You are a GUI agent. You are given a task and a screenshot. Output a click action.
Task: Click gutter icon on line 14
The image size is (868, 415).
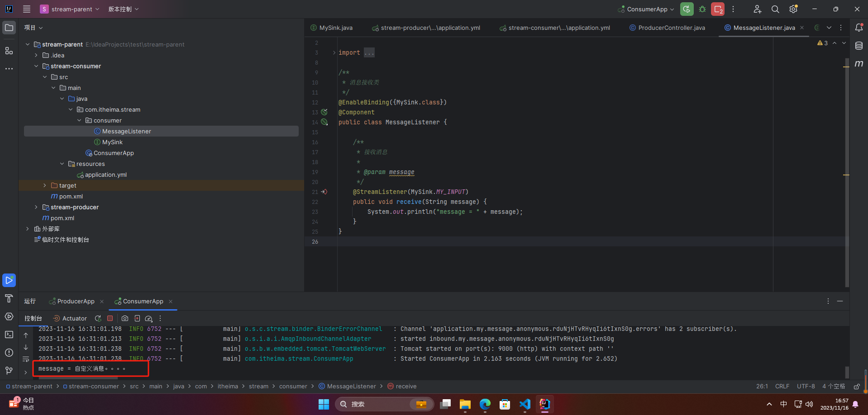(x=324, y=122)
